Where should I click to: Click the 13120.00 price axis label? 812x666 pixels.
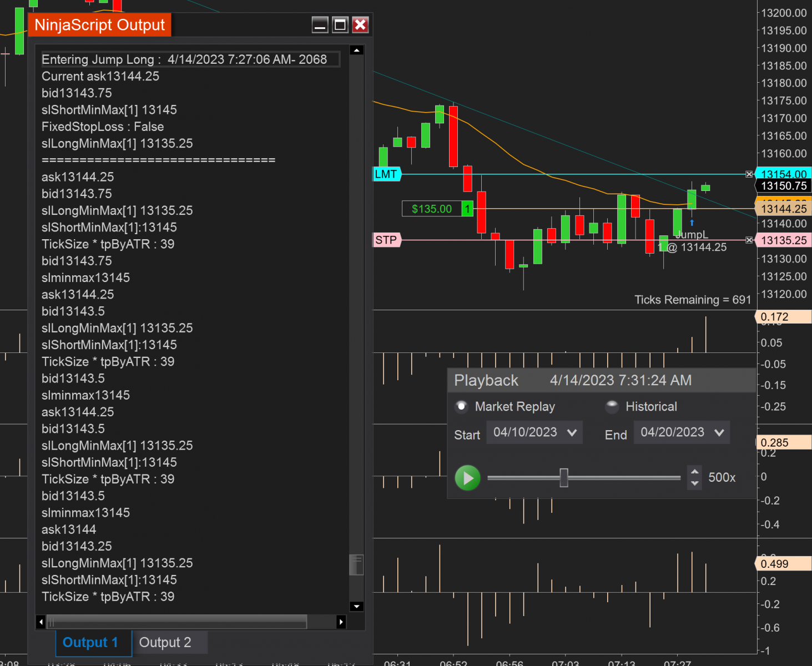784,294
